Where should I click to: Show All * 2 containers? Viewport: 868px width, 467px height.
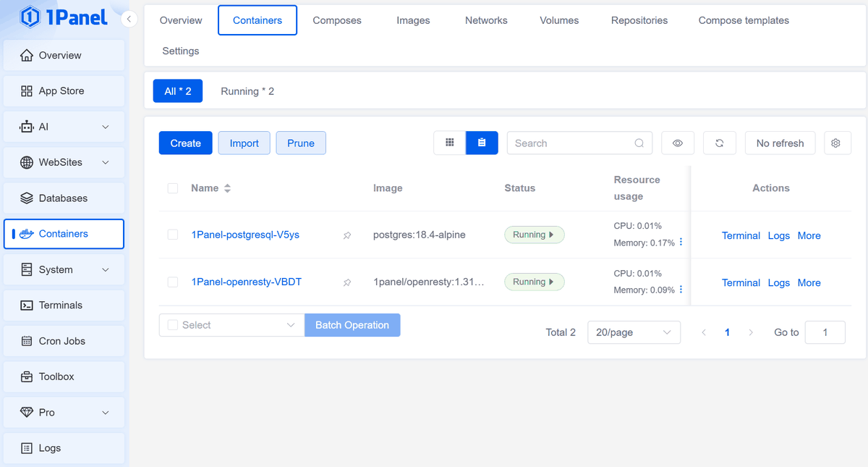[x=178, y=91]
